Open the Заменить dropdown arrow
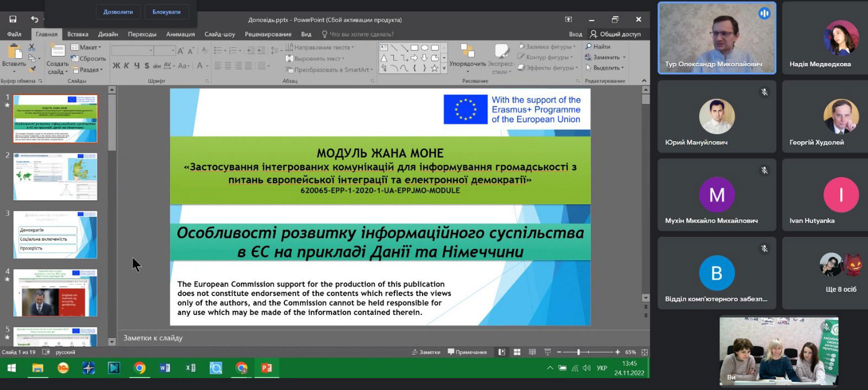This screenshot has width=868, height=390. (624, 58)
